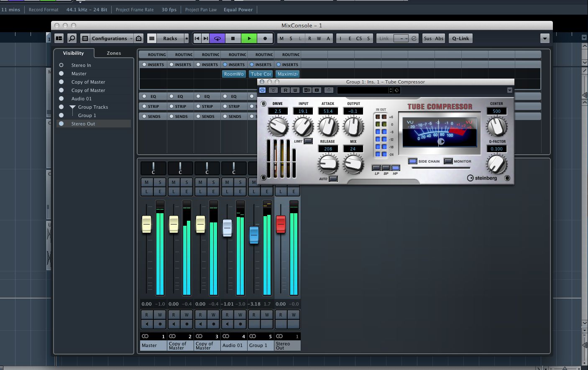Click monitor speaker icon on Master channel
Screen dimensions: 588x370
(147, 324)
